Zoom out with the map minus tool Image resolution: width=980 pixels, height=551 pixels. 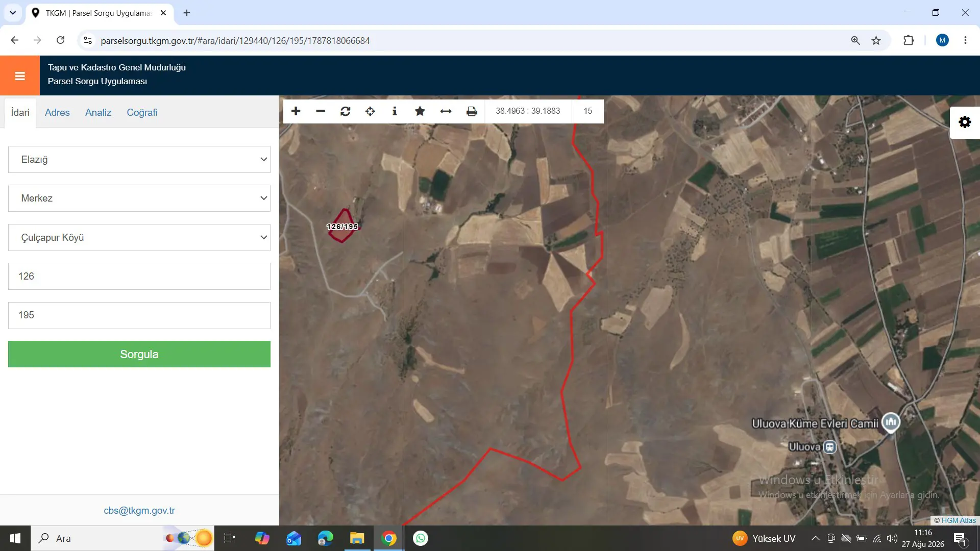click(x=321, y=111)
